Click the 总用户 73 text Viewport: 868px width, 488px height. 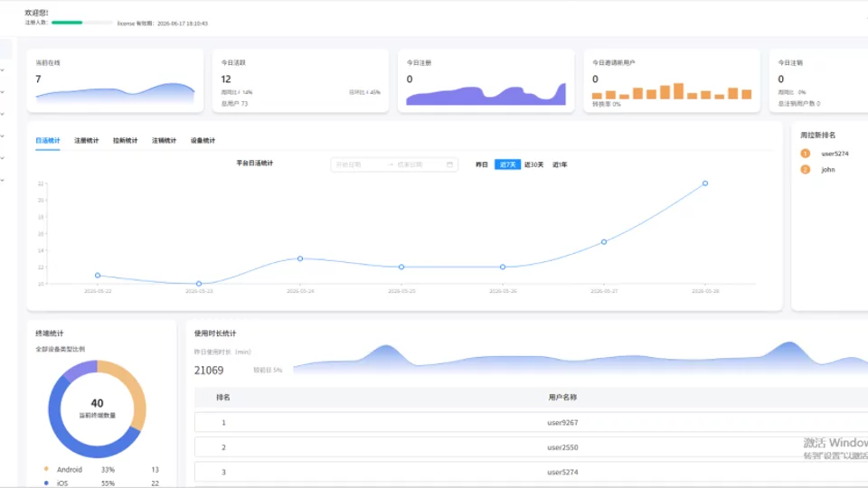click(235, 103)
